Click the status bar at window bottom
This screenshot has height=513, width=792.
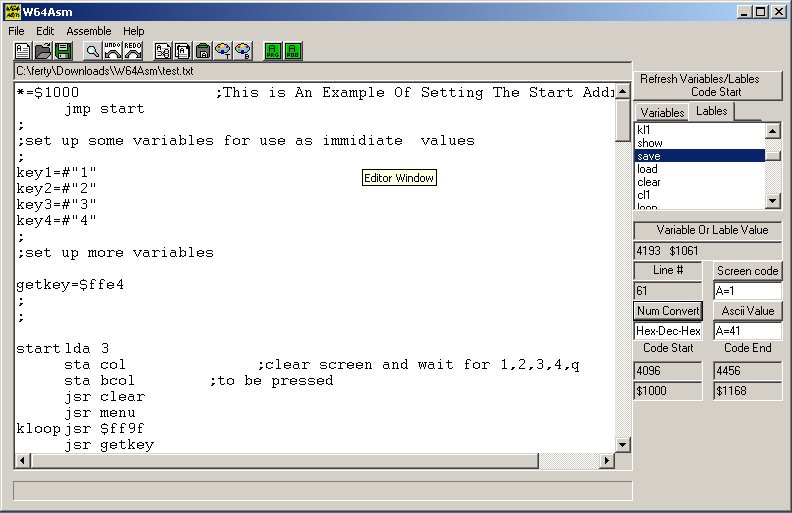click(x=323, y=490)
